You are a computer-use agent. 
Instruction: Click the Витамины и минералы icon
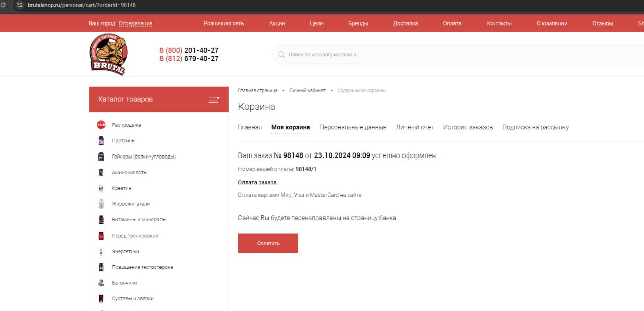click(101, 220)
